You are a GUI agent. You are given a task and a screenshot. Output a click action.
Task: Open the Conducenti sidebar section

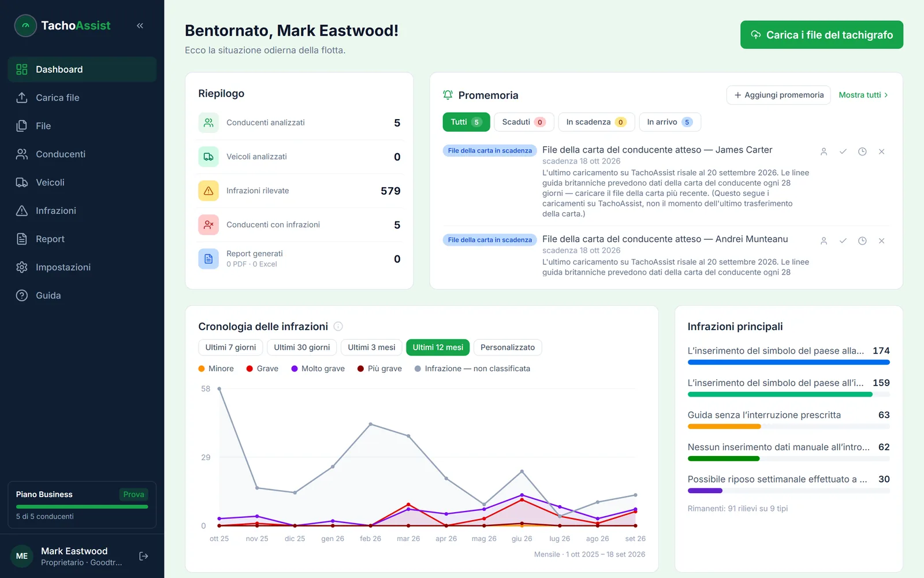[x=82, y=154]
